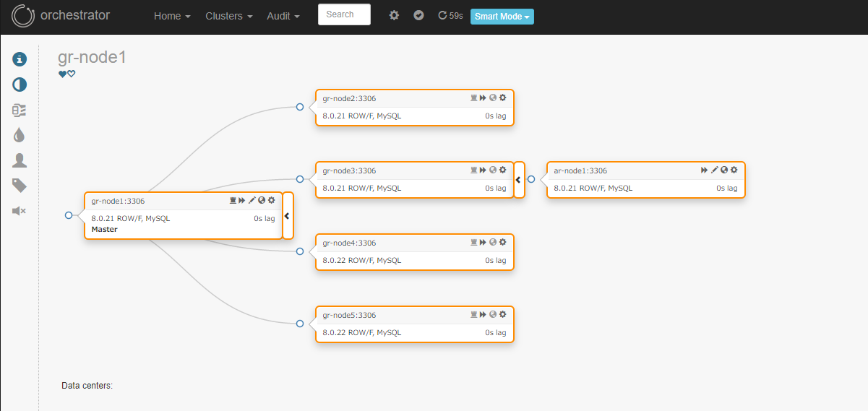Click fast-forward icon on gr-node4:3306
868x411 pixels.
[x=483, y=242]
